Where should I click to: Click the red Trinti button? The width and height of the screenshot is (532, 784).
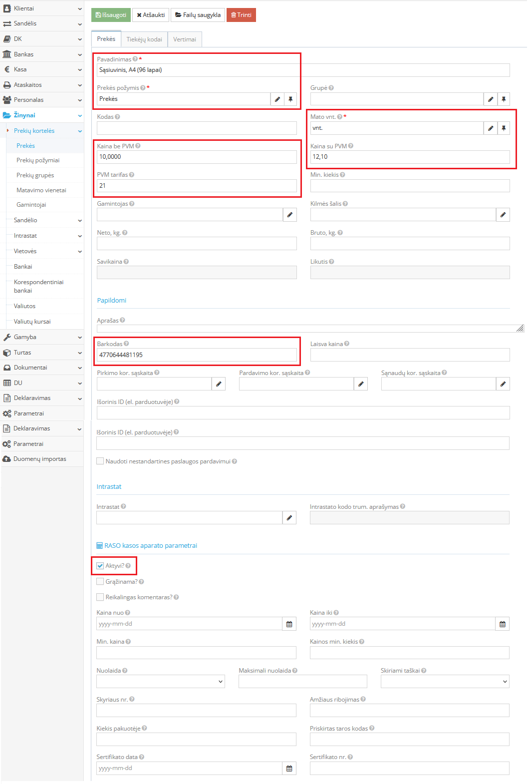tap(241, 15)
